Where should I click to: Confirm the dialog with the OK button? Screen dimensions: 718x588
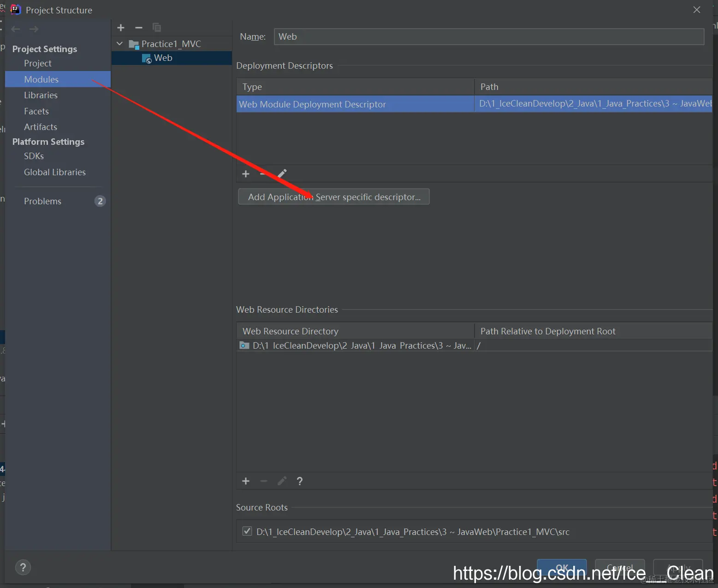pos(562,568)
